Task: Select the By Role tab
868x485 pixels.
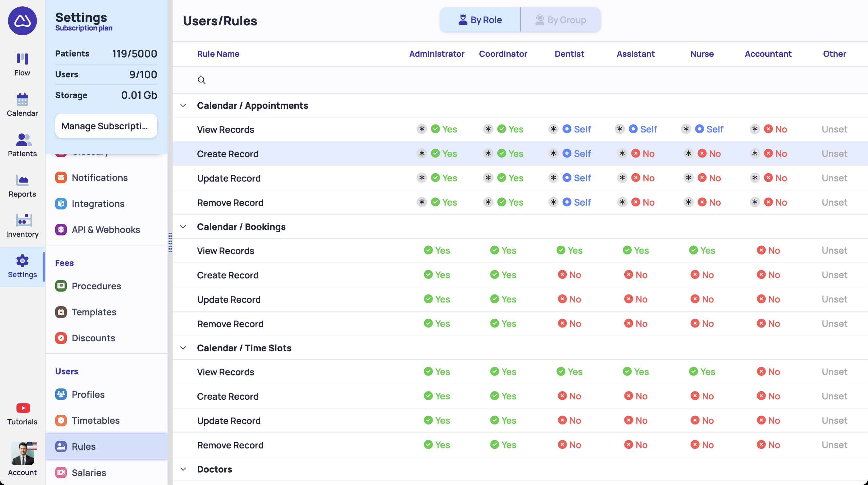Action: [x=480, y=20]
